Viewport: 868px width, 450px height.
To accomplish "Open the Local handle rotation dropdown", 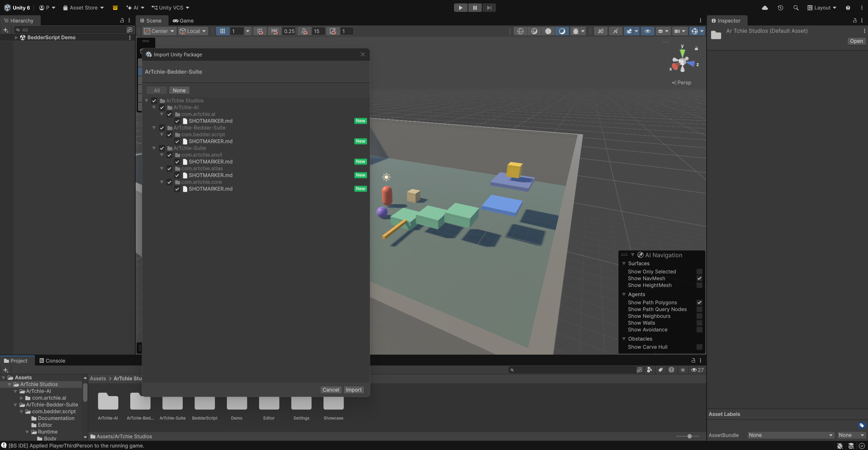I will point(193,31).
